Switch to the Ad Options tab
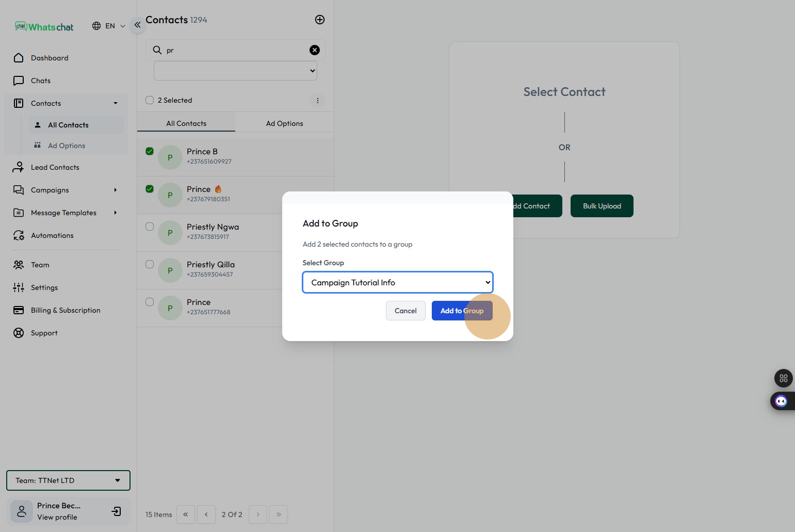This screenshot has width=795, height=532. (x=284, y=123)
